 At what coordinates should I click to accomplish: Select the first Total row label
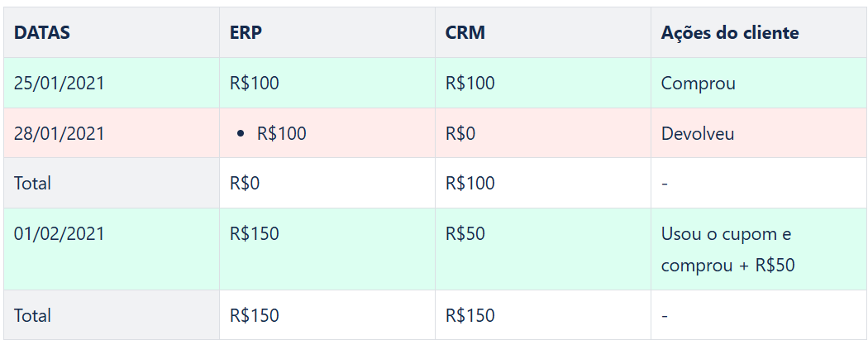pos(112,184)
